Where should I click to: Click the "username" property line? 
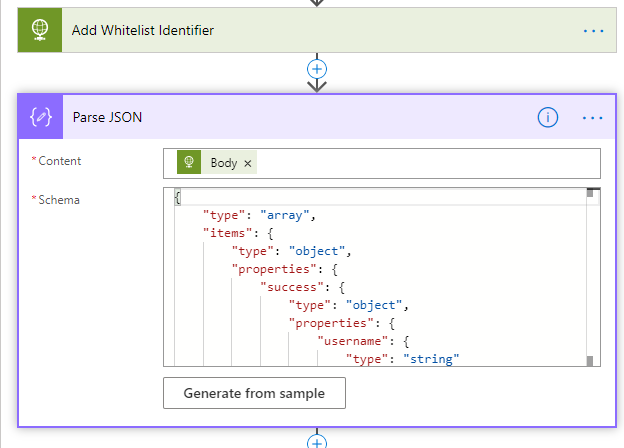pos(363,341)
